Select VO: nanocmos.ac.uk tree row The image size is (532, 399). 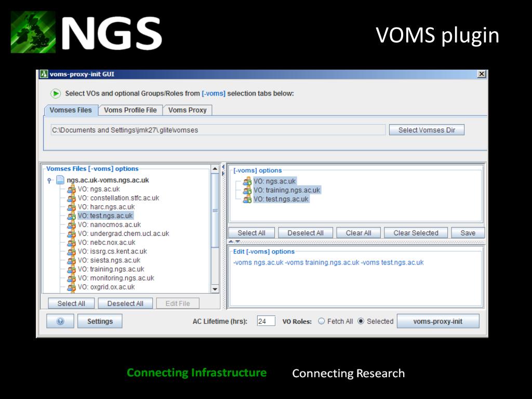[x=109, y=224]
